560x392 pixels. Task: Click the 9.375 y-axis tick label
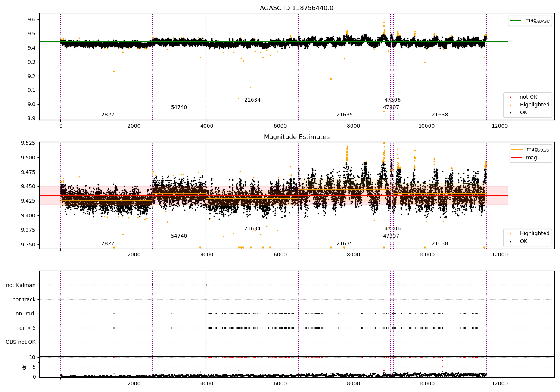pos(29,230)
